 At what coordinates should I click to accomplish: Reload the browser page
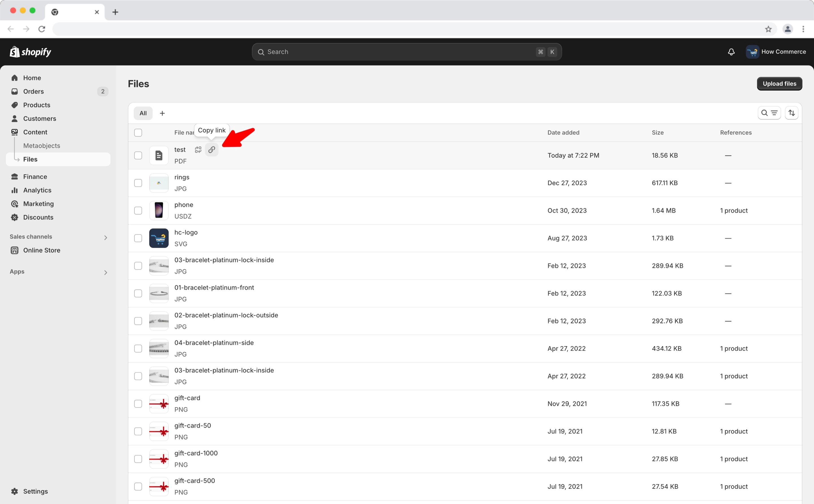[x=42, y=29]
